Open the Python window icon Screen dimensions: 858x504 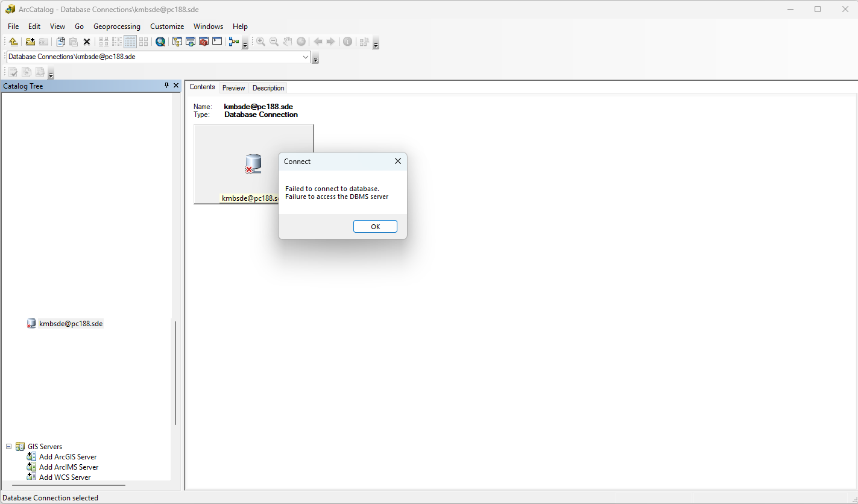click(217, 42)
